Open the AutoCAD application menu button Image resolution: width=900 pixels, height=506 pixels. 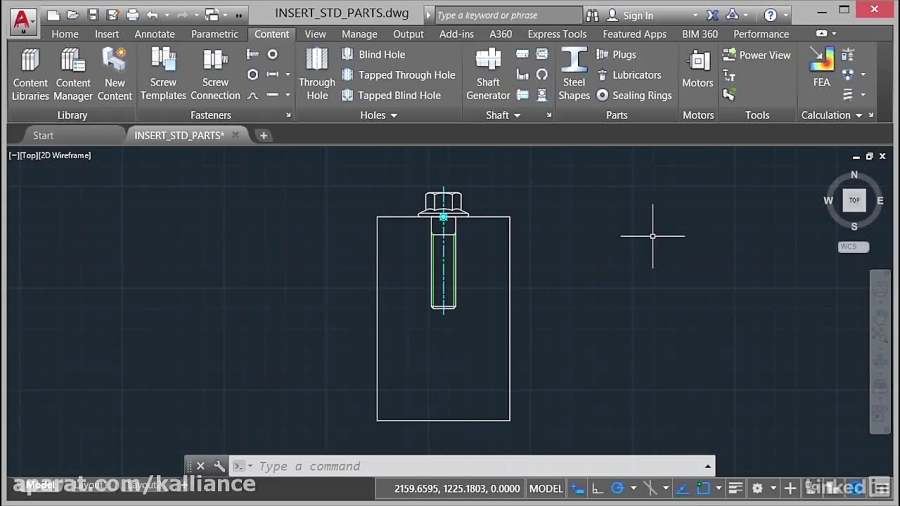23,21
